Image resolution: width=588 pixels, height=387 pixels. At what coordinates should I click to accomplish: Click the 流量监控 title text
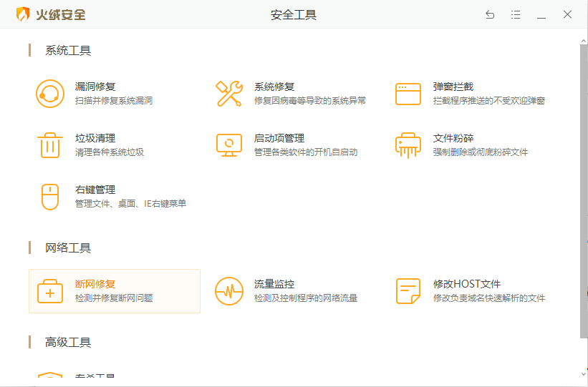point(274,284)
